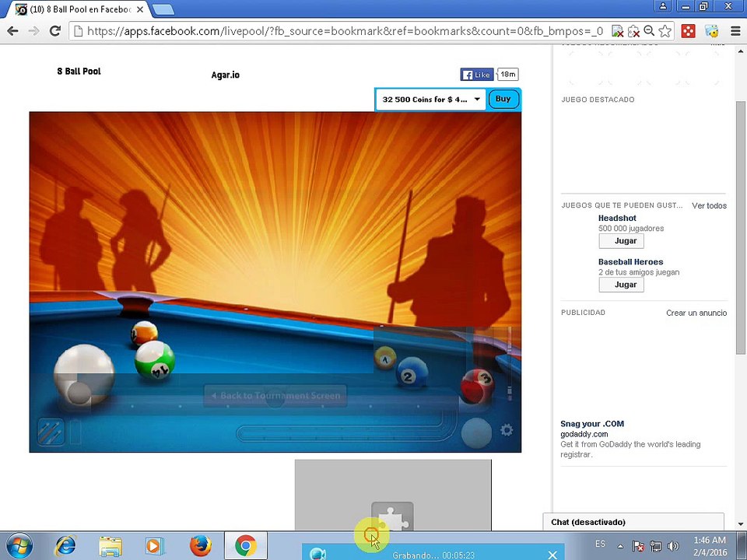The width and height of the screenshot is (747, 560).
Task: Close the 8 Ball Pool tab
Action: click(x=139, y=9)
